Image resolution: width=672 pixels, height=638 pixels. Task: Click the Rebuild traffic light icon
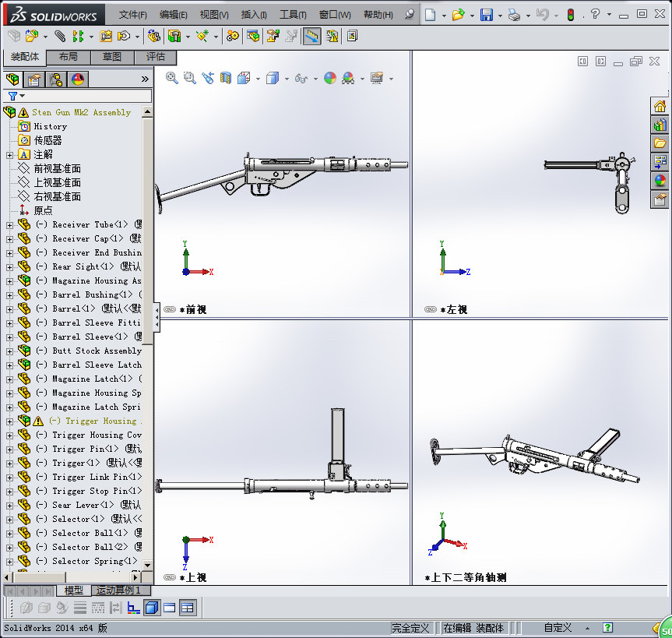pos(571,15)
